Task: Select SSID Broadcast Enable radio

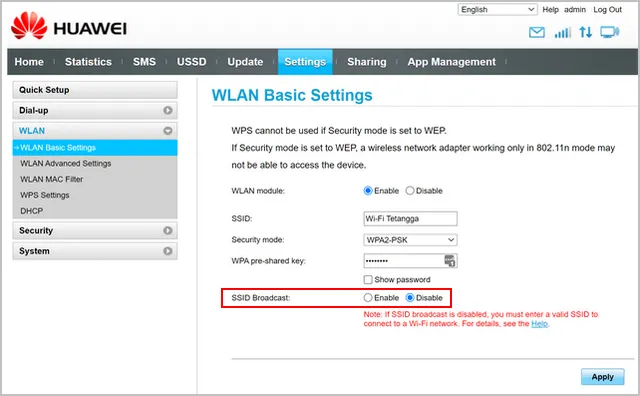Action: click(368, 298)
